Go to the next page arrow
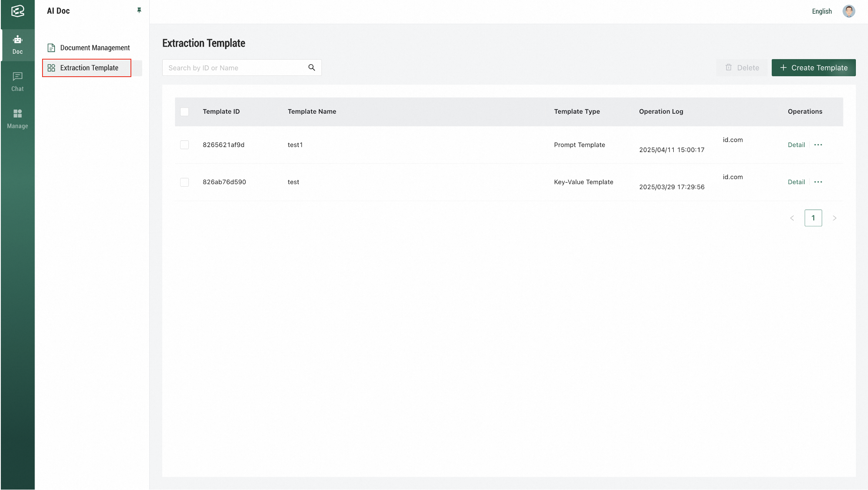 click(834, 218)
